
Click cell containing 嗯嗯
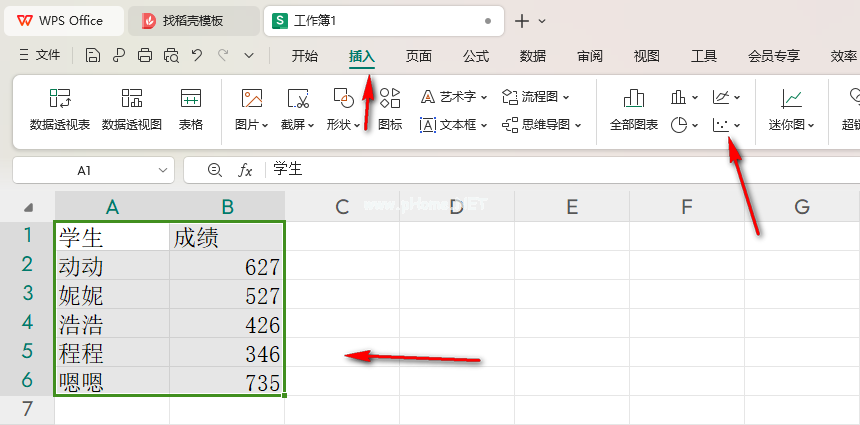pos(112,381)
